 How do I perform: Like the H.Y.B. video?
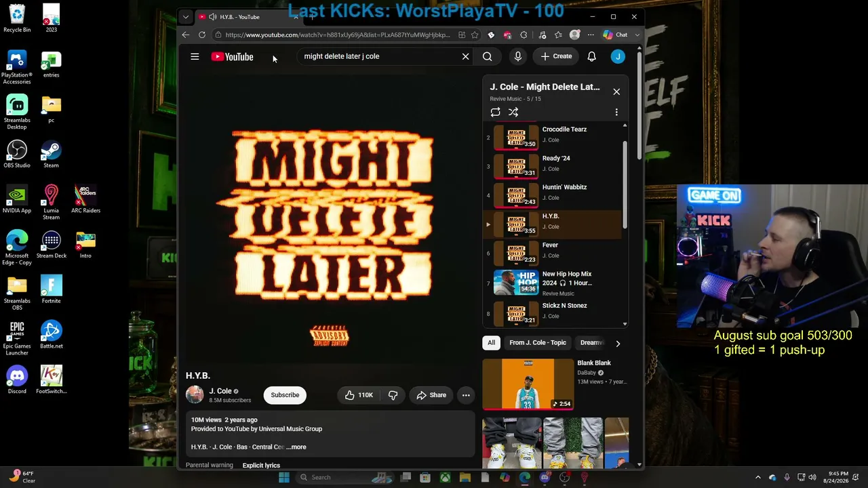(x=359, y=395)
